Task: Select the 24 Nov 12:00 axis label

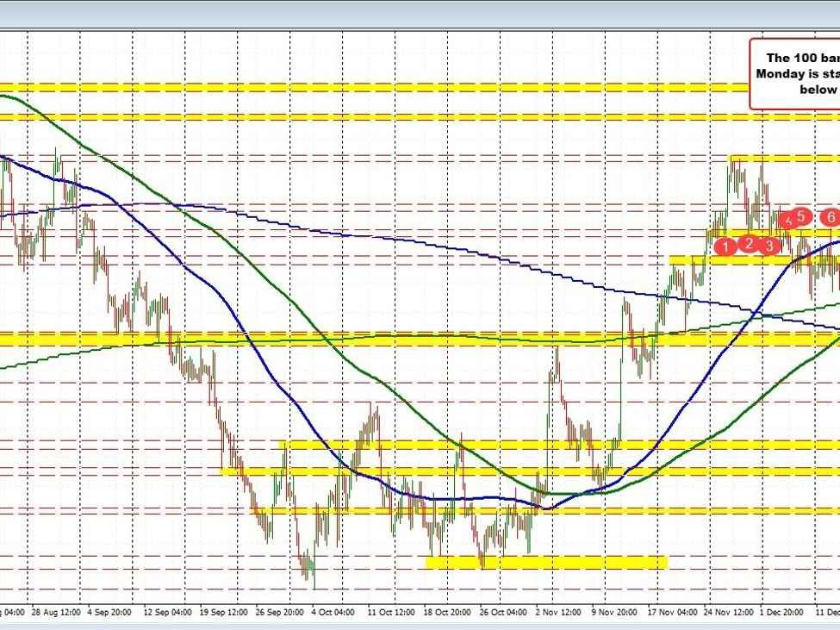Action: [728, 612]
